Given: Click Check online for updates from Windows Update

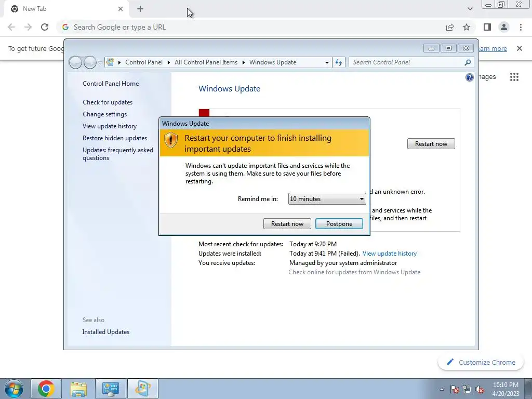Looking at the screenshot, I should click(x=354, y=272).
